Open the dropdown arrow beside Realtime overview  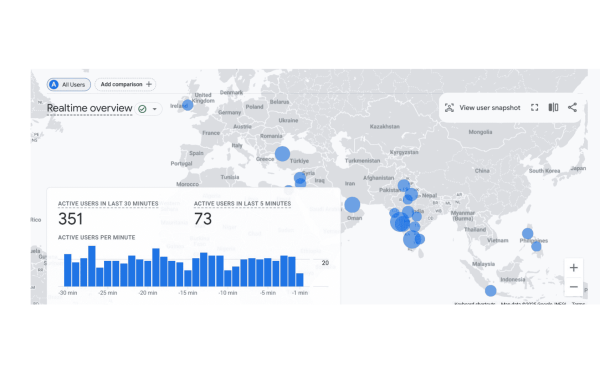point(155,109)
